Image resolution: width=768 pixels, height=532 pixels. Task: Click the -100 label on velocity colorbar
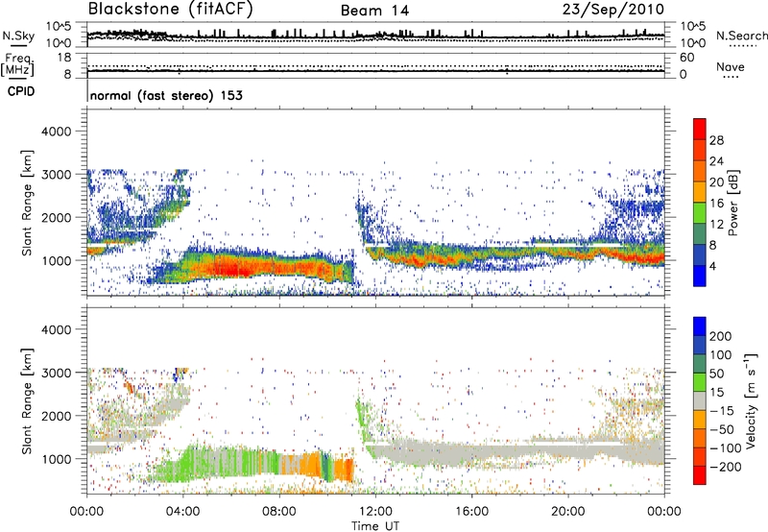[726, 448]
